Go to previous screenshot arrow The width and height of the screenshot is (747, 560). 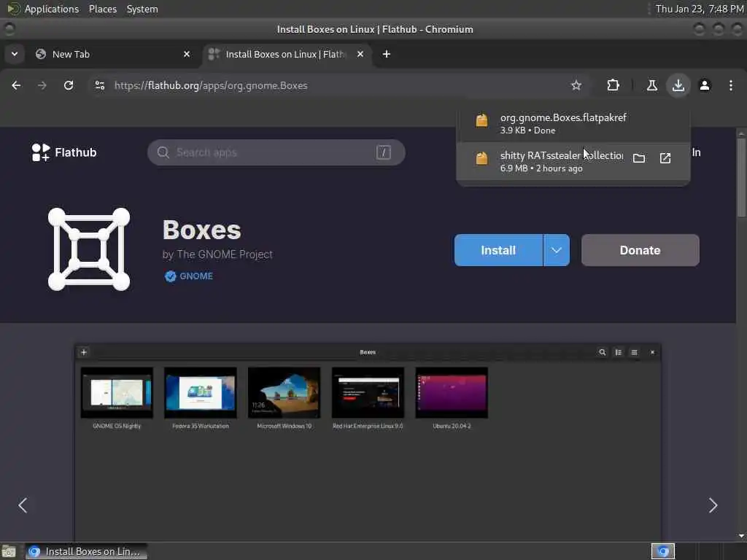click(x=23, y=505)
